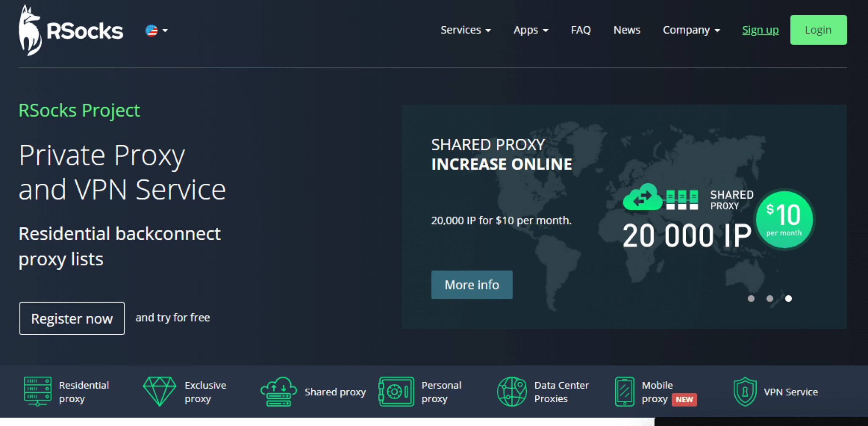Image resolution: width=868 pixels, height=426 pixels.
Task: Click the Data Center Proxies globe icon
Action: click(512, 391)
